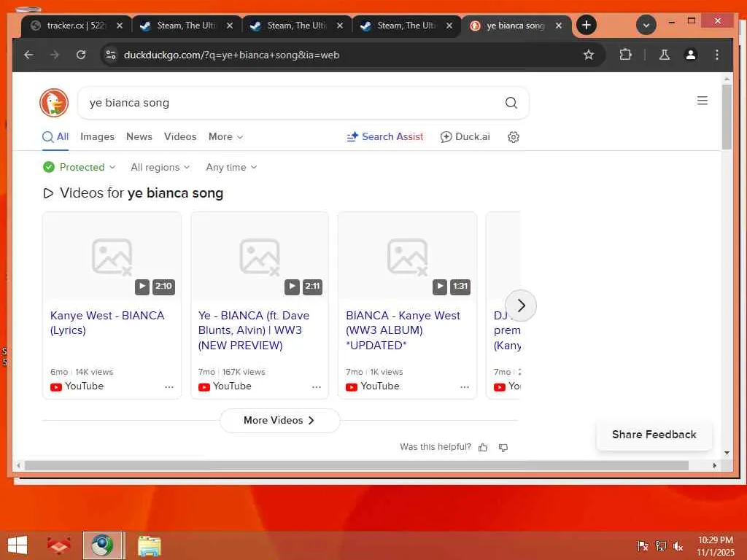Image resolution: width=747 pixels, height=560 pixels.
Task: Select the Videos search category
Action: click(180, 136)
